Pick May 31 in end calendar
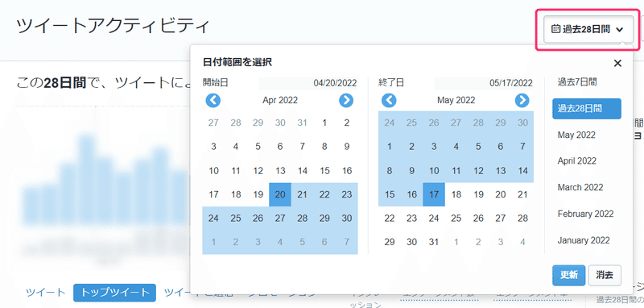The image size is (644, 308). 434,242
